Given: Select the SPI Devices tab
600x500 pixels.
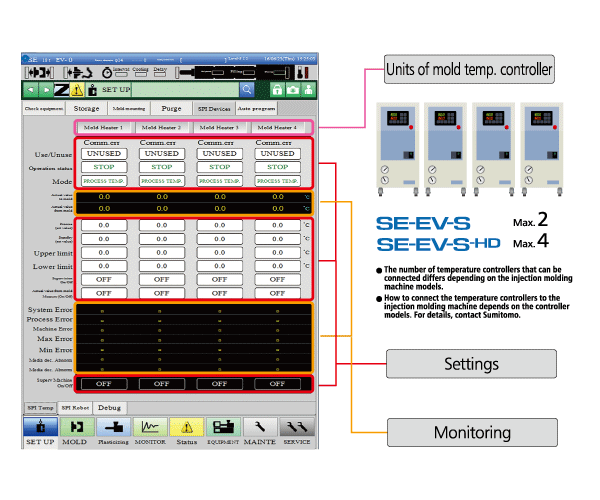Looking at the screenshot, I should click(214, 109).
